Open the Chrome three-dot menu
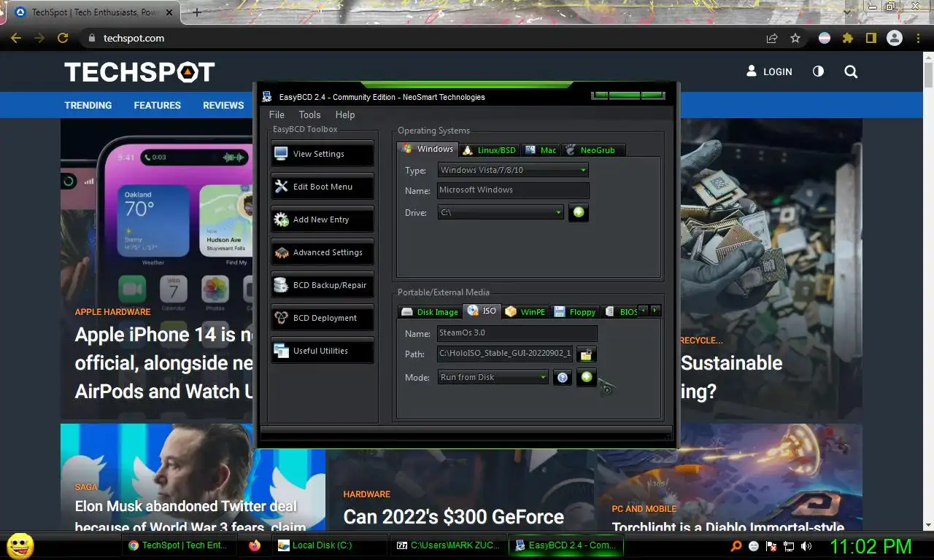This screenshot has height=560, width=934. (918, 38)
